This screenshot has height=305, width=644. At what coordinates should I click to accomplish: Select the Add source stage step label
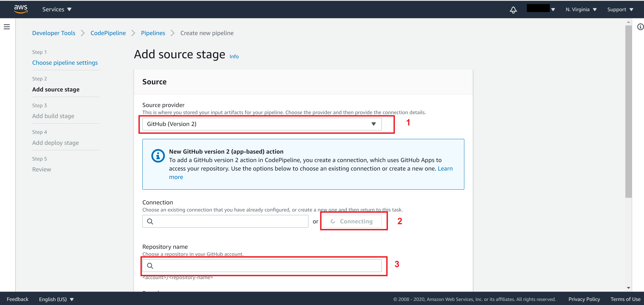click(56, 89)
